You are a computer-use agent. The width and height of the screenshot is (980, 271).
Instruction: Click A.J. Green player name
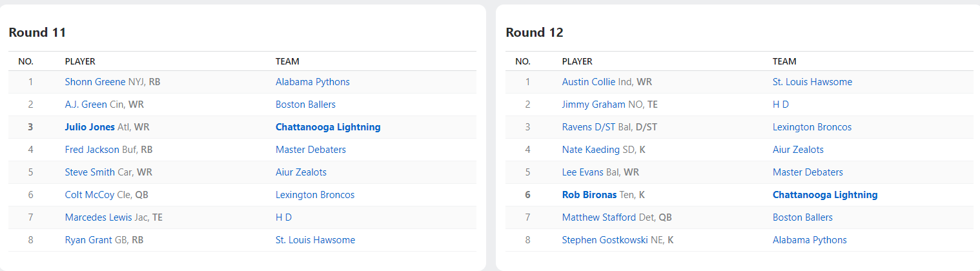(86, 105)
